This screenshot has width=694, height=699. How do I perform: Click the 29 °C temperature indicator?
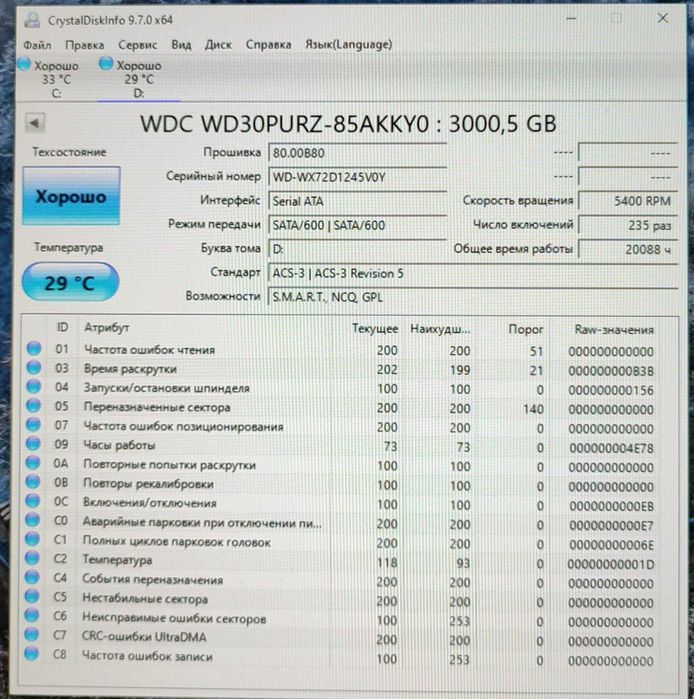click(x=70, y=282)
